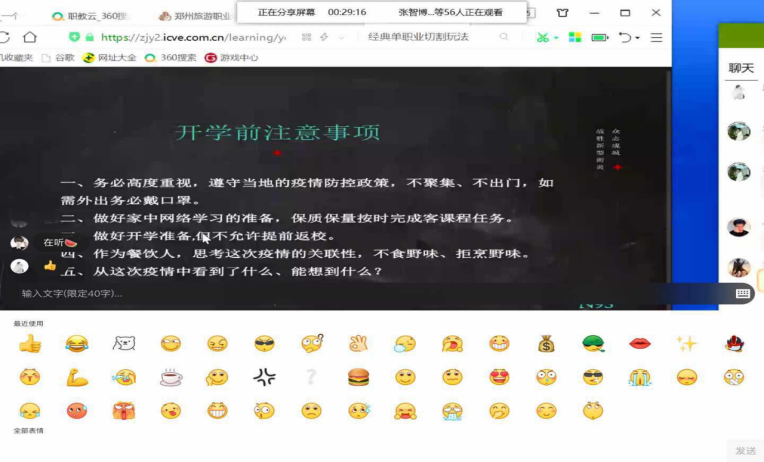The image size is (764, 462).
Task: Insert the sparkles emoji
Action: click(686, 344)
